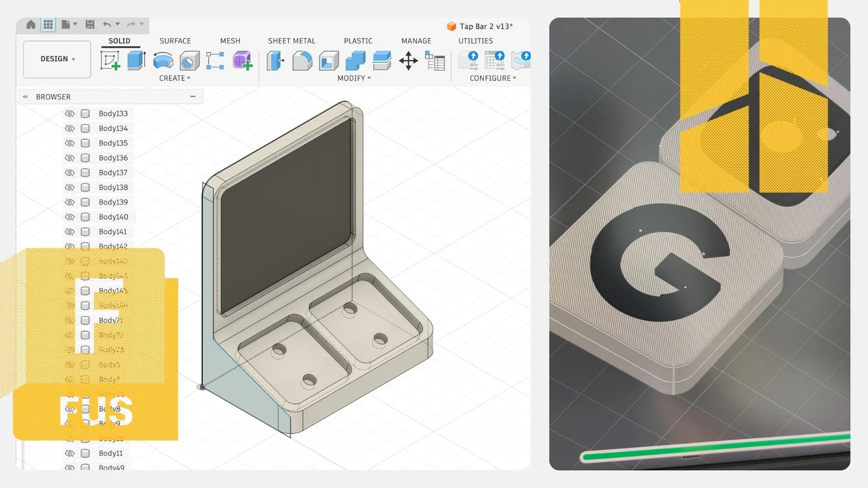Select the Move/Copy tool

click(x=409, y=60)
